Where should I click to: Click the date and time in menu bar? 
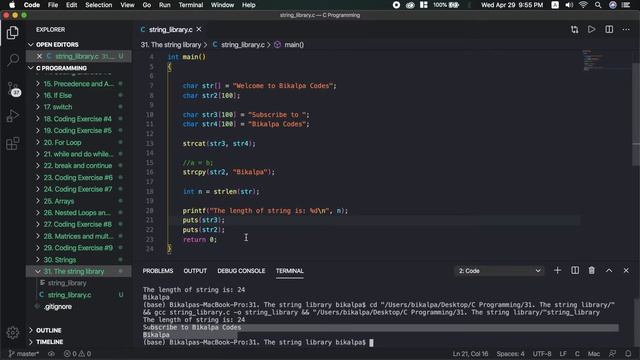(512, 5)
